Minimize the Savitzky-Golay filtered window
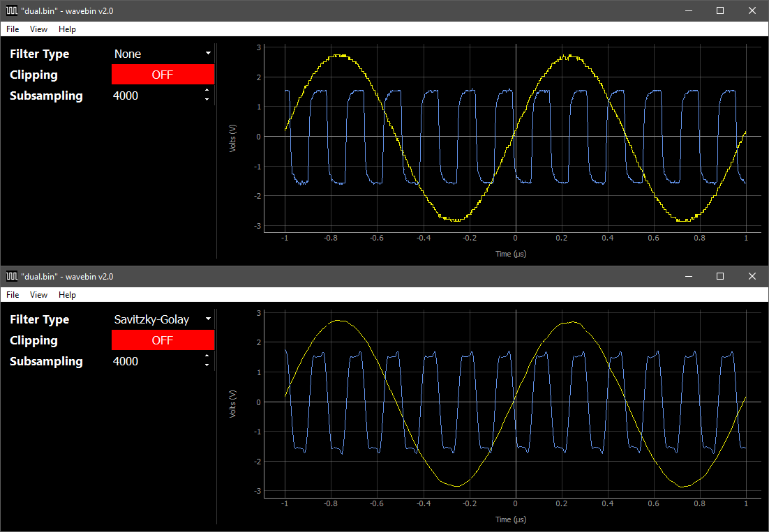Screen dimensions: 769x532 [x=689, y=276]
